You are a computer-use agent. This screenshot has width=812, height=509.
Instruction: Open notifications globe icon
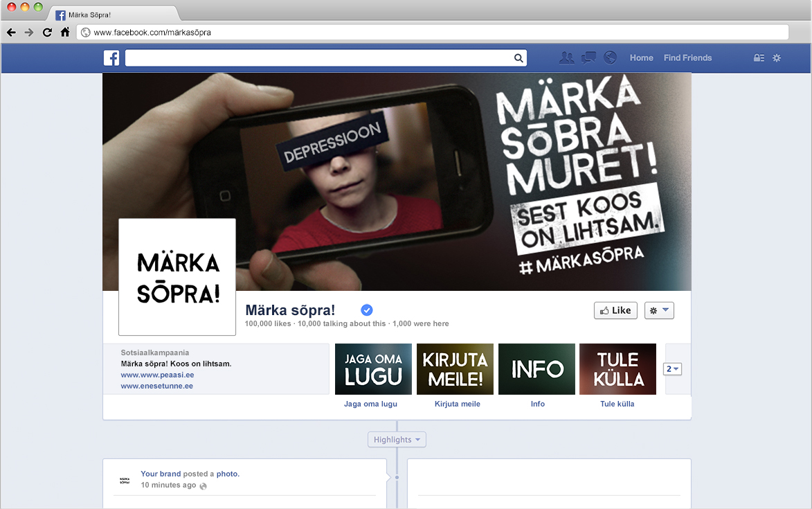(x=610, y=58)
